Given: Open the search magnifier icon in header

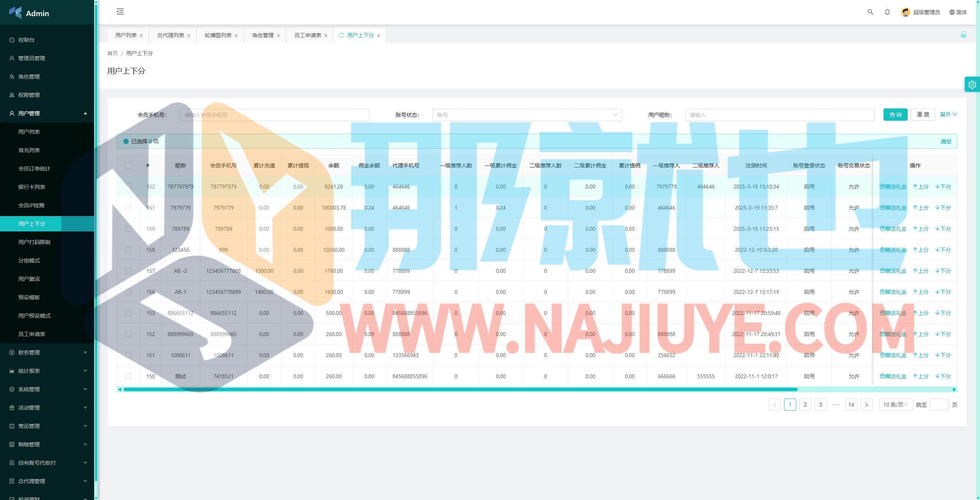Looking at the screenshot, I should [x=870, y=12].
